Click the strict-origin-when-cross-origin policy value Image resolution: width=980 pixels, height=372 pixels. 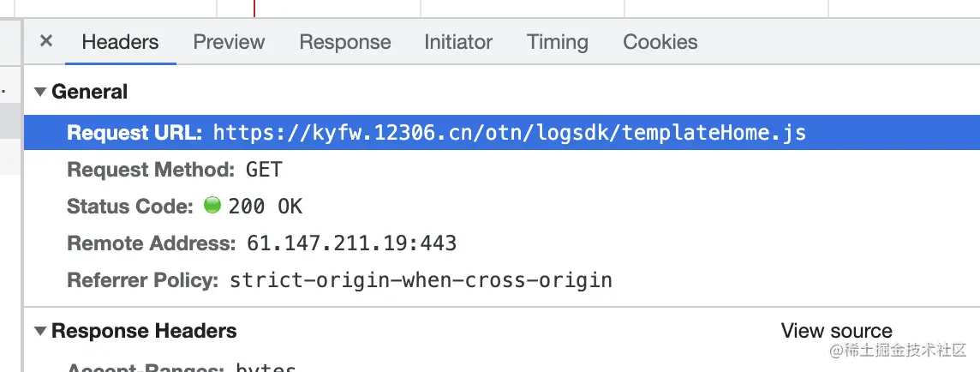click(x=421, y=280)
